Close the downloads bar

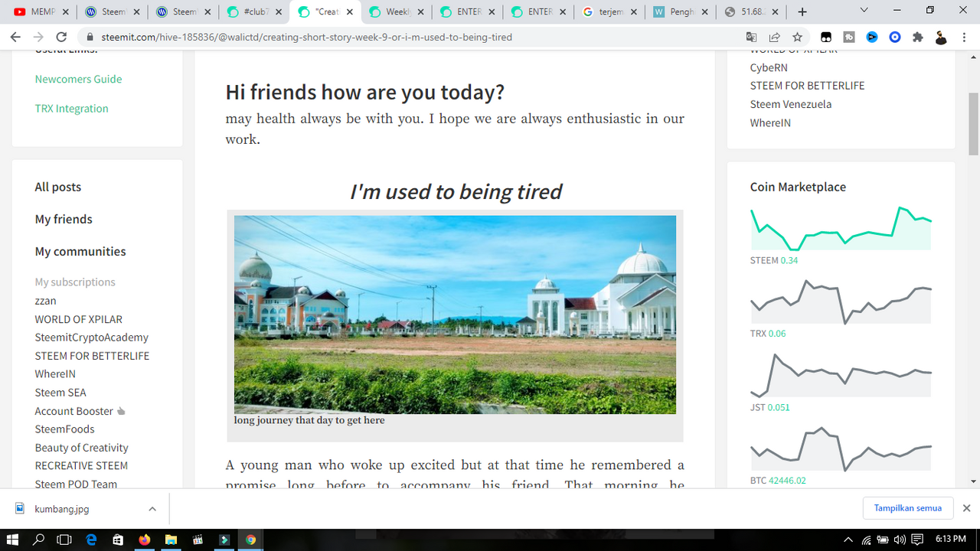[966, 508]
